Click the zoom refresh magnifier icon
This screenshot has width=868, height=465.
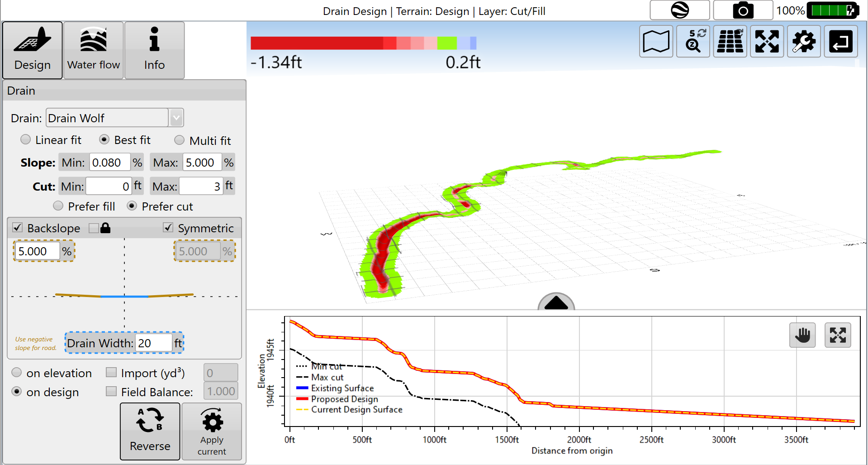(693, 42)
